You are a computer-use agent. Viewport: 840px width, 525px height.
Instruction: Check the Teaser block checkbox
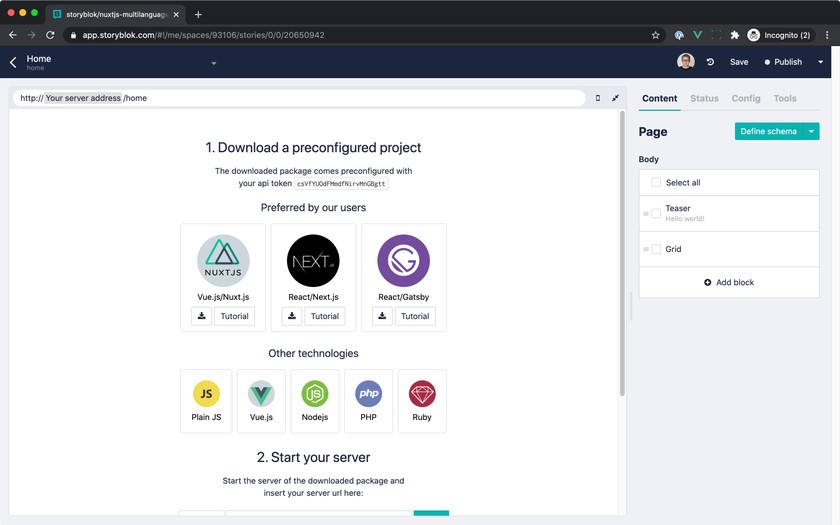[656, 213]
